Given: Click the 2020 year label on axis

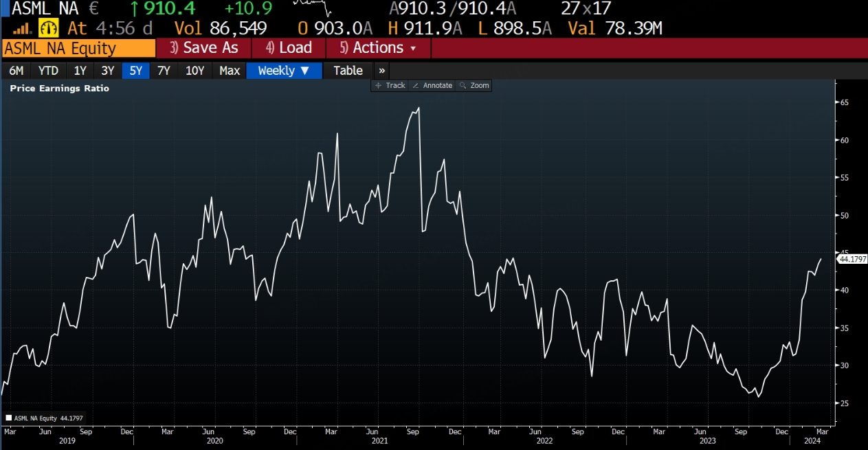Looking at the screenshot, I should pyautogui.click(x=215, y=440).
